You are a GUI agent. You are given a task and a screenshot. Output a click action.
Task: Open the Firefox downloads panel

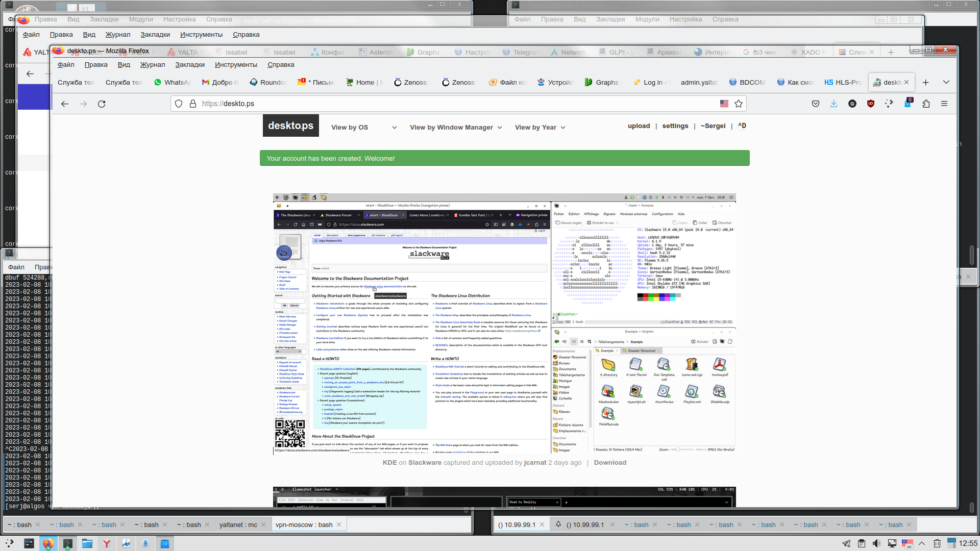click(834, 104)
